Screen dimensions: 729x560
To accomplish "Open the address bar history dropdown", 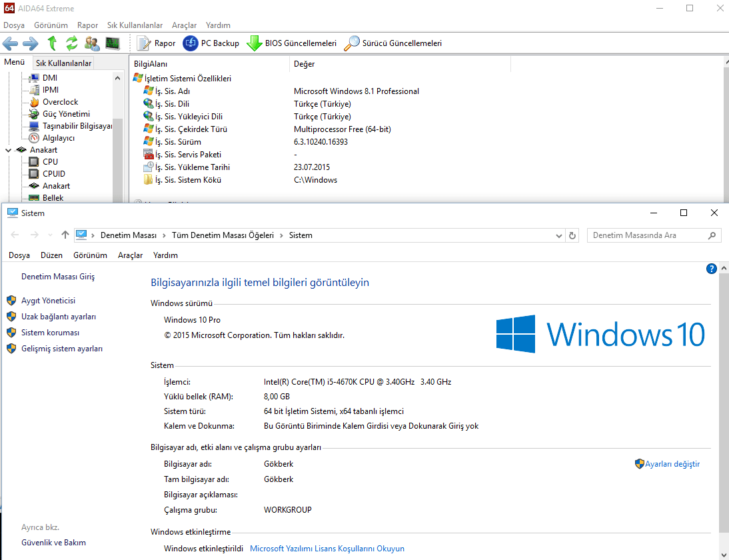I will pyautogui.click(x=559, y=236).
